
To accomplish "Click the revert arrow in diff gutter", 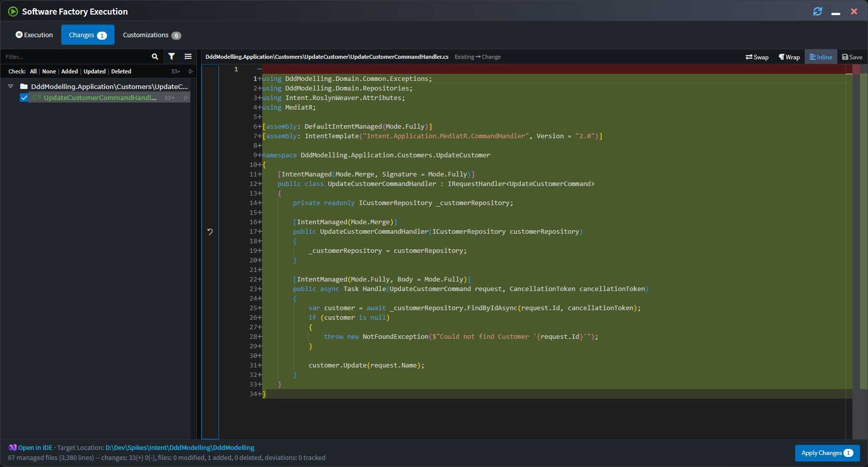I will tap(210, 232).
